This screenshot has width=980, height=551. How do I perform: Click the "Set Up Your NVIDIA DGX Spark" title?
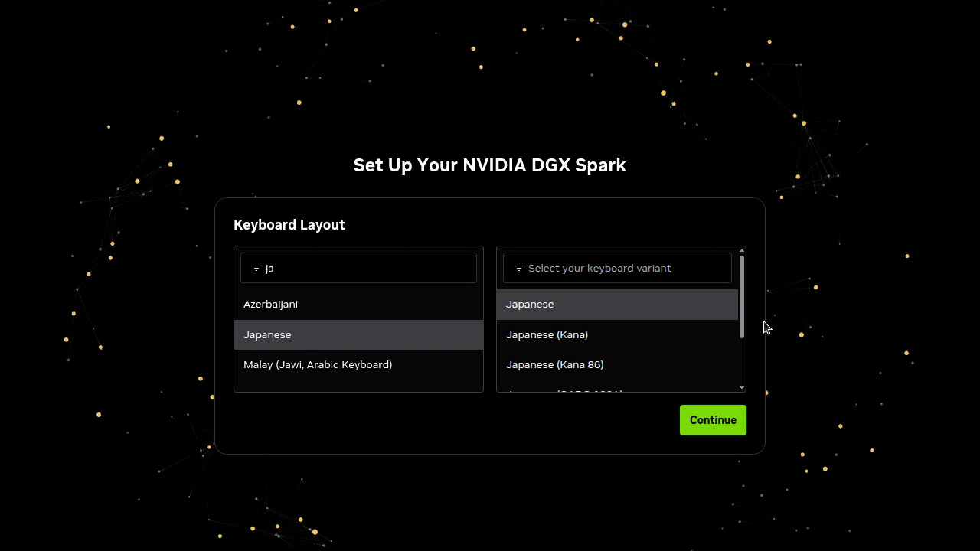point(490,165)
